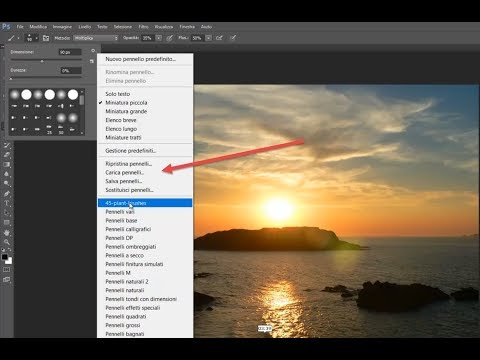This screenshot has height=360, width=480.
Task: Click the Opacità percentage field
Action: [x=148, y=38]
